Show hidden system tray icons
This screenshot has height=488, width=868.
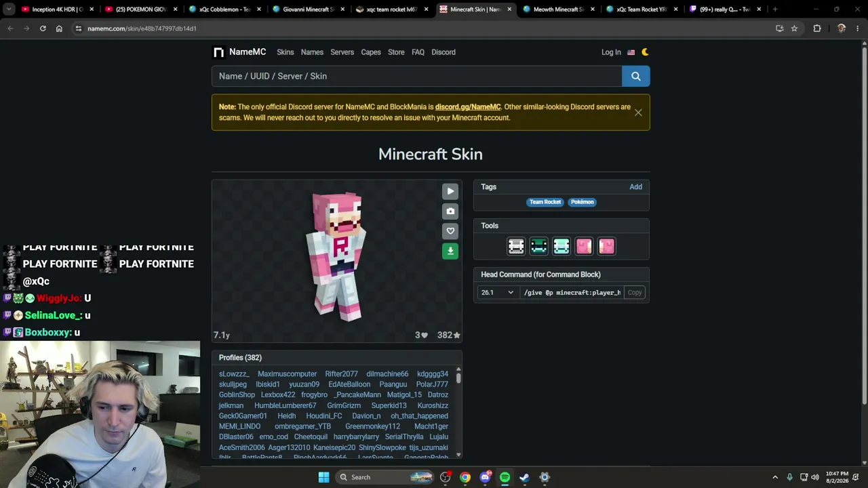click(x=775, y=477)
